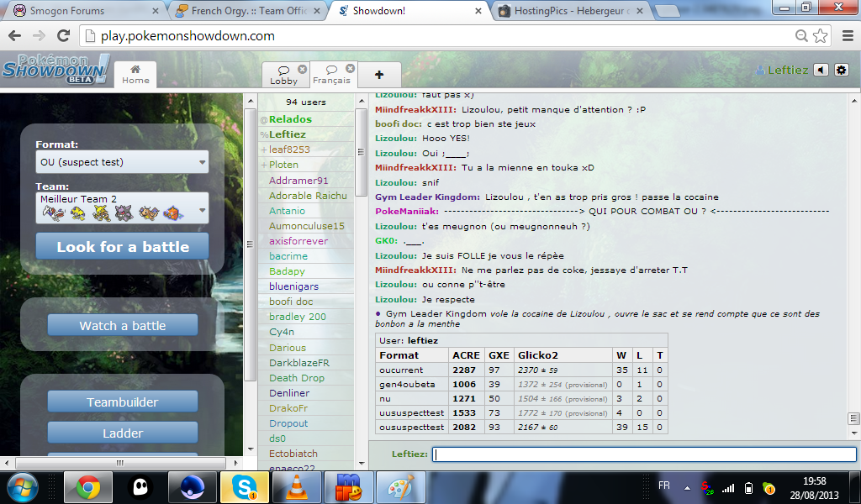Select the Français room tab
861x504 pixels.
[x=331, y=75]
